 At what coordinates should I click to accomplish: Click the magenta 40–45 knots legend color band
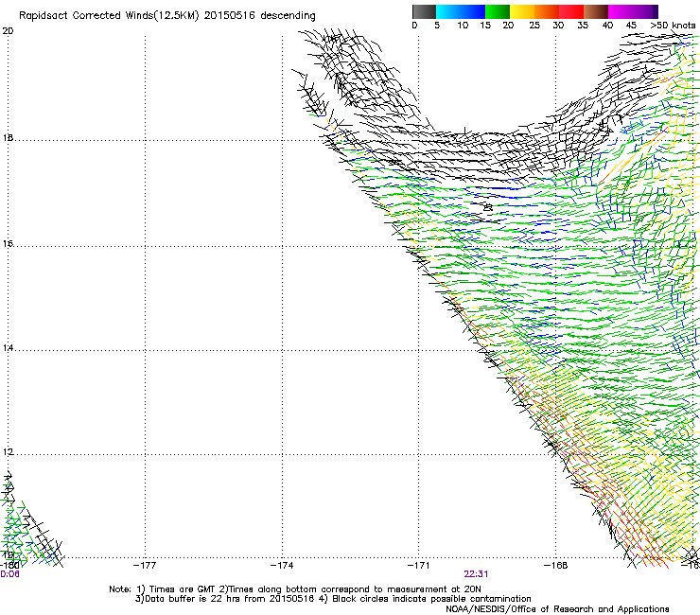tap(621, 11)
